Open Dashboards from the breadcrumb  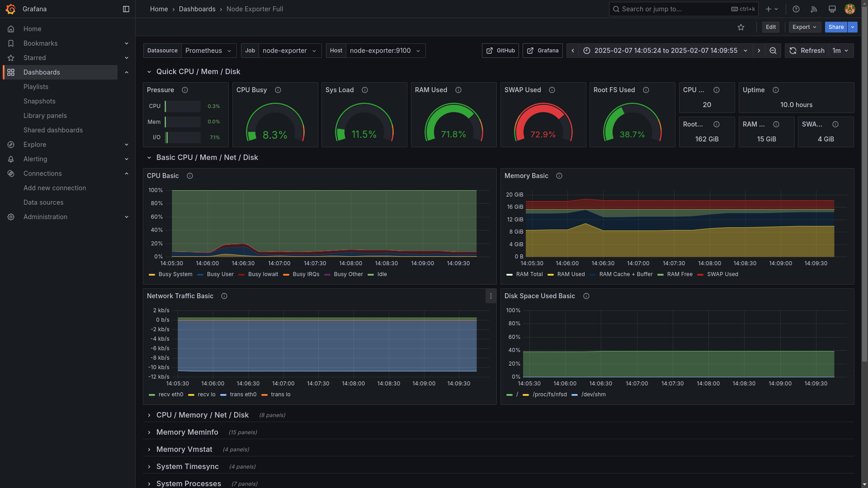click(x=197, y=9)
